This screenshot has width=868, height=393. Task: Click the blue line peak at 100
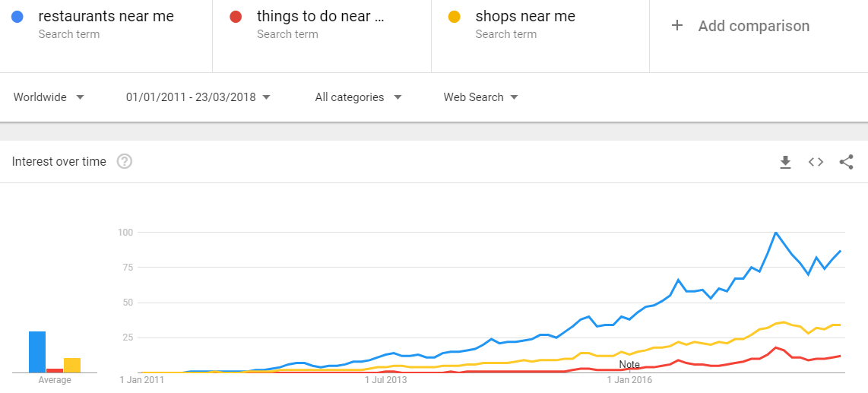click(x=775, y=233)
